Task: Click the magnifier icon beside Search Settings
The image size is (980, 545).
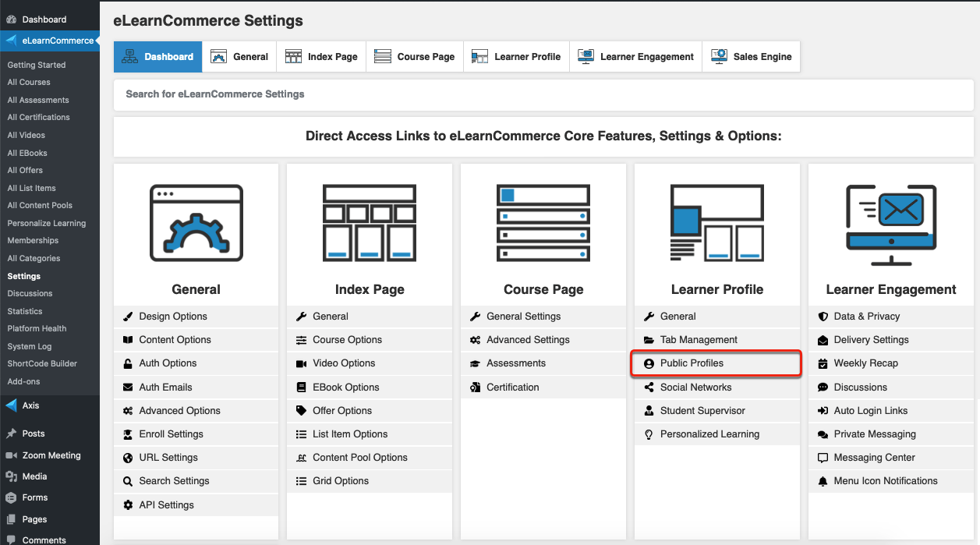Action: pyautogui.click(x=128, y=481)
